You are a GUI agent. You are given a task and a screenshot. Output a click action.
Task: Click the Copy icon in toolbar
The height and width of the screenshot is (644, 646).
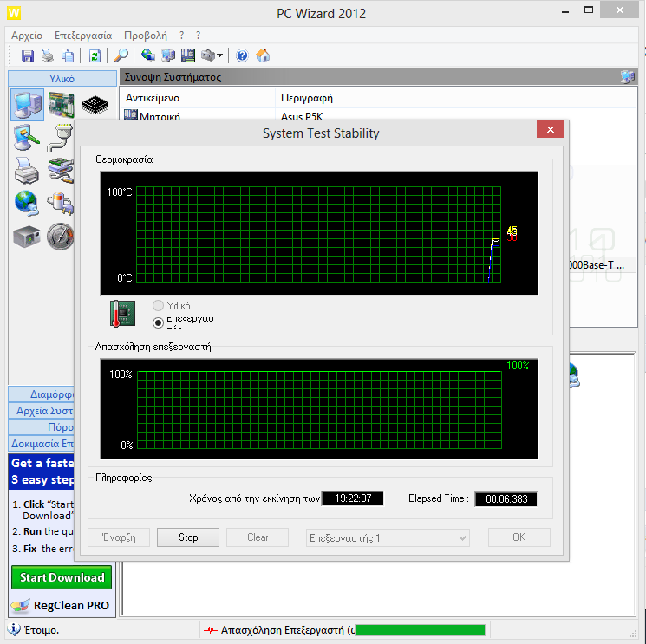pos(67,55)
